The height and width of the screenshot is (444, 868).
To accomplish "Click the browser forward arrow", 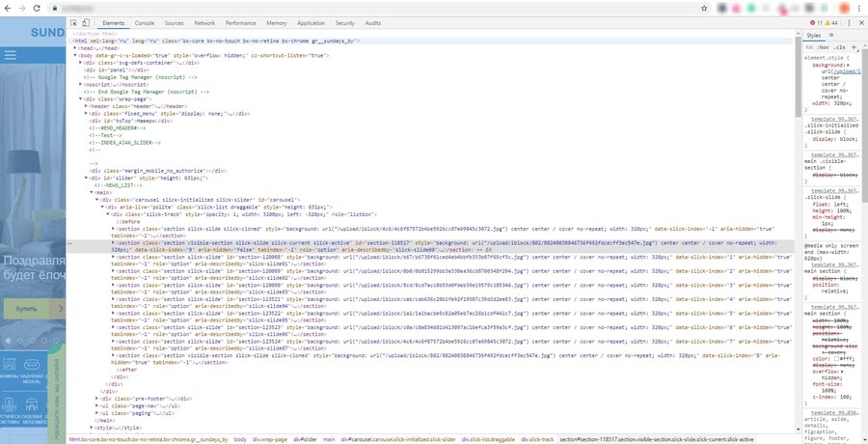I will pos(22,9).
